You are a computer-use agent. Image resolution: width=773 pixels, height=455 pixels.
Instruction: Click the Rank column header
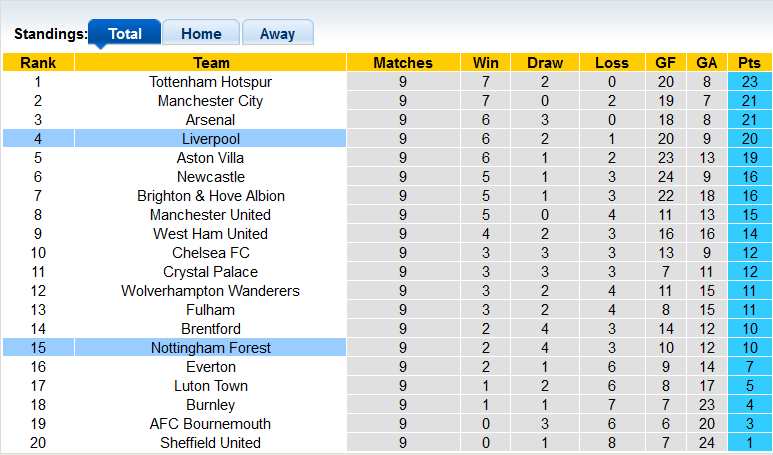38,63
